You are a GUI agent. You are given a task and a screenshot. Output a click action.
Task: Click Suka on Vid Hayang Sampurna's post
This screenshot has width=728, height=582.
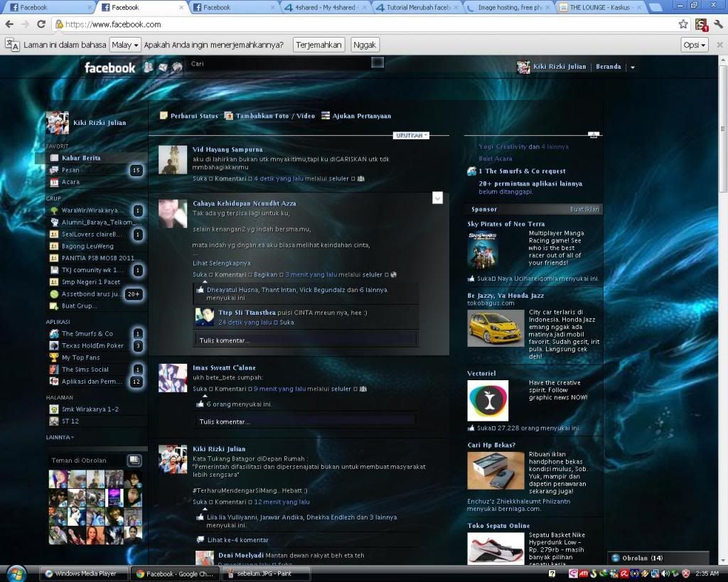click(x=200, y=178)
